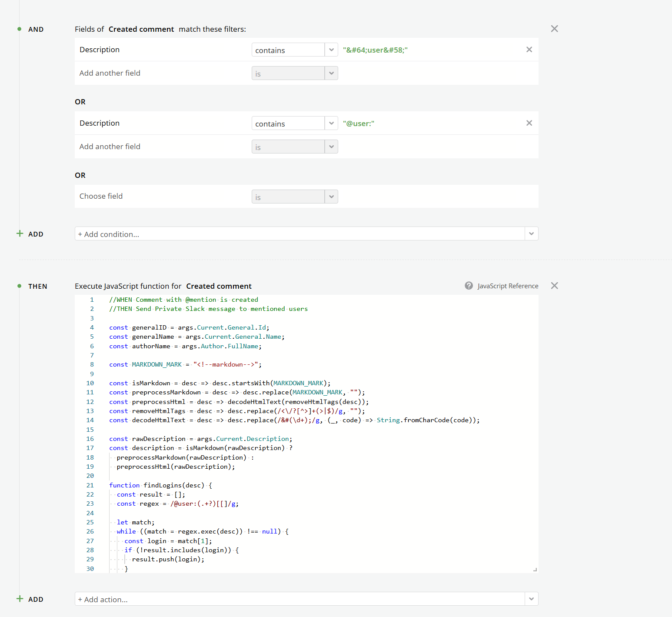The image size is (672, 617).
Task: Click the second Description field name
Action: (100, 123)
